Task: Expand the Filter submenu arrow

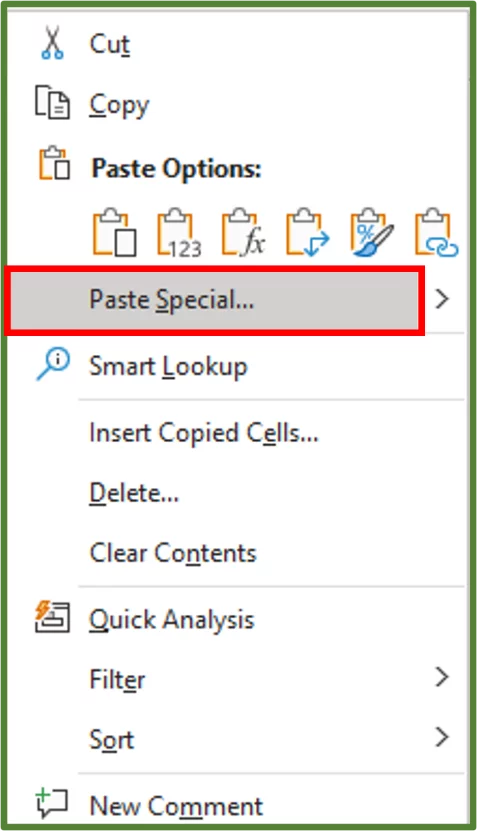Action: click(441, 677)
